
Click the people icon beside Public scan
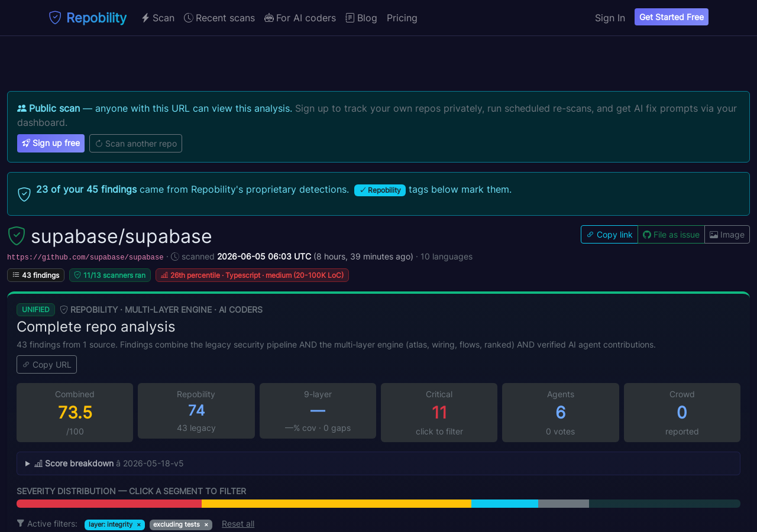click(22, 108)
